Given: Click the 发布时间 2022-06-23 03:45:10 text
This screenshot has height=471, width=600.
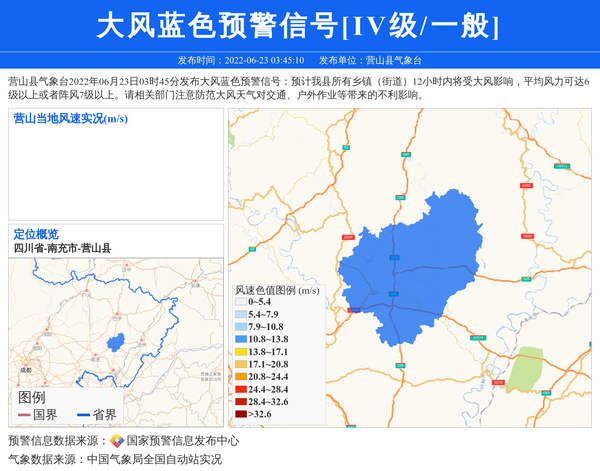Looking at the screenshot, I should pyautogui.click(x=241, y=60).
